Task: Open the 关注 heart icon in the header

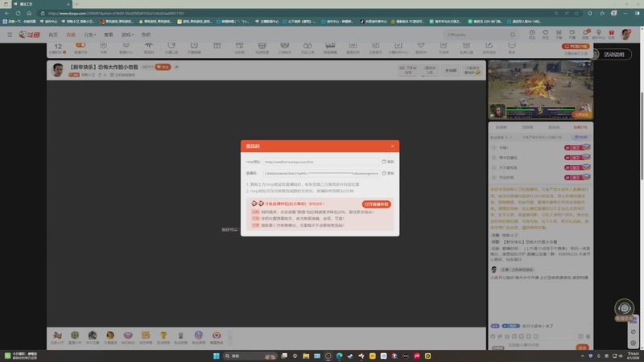Action: pos(546,34)
